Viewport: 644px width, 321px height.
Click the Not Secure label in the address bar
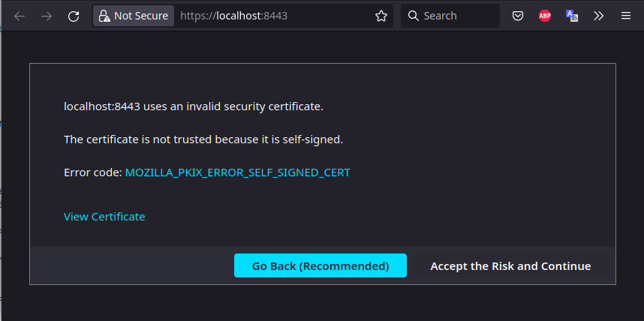[x=141, y=16]
